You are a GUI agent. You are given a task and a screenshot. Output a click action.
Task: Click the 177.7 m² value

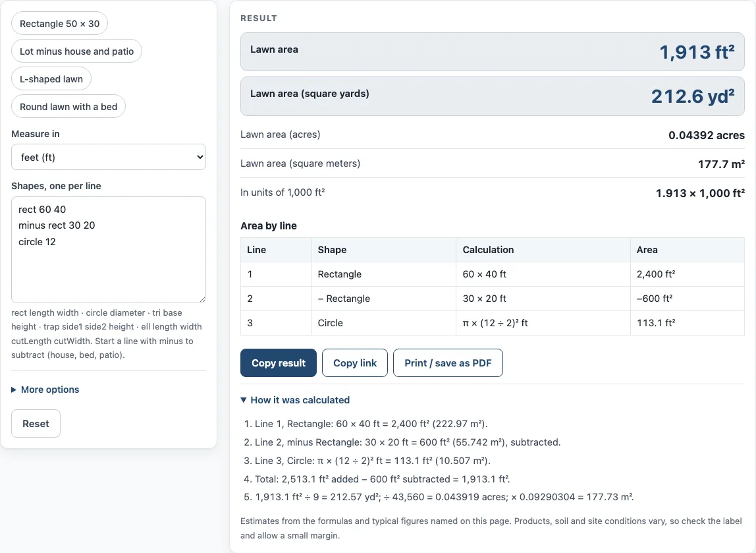point(721,164)
